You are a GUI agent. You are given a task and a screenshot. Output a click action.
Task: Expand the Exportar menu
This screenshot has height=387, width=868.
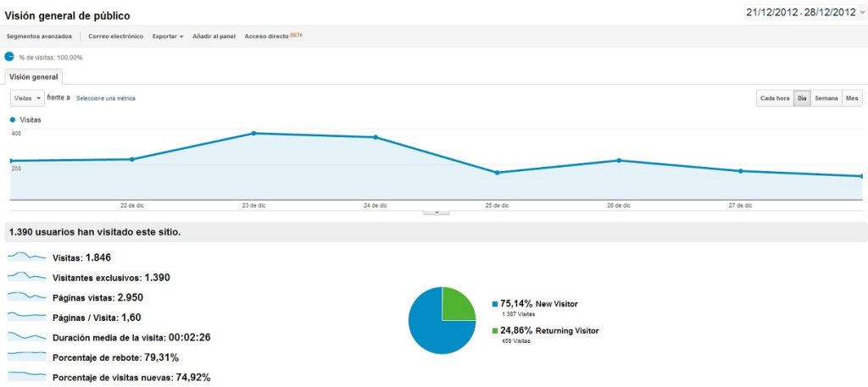(168, 36)
